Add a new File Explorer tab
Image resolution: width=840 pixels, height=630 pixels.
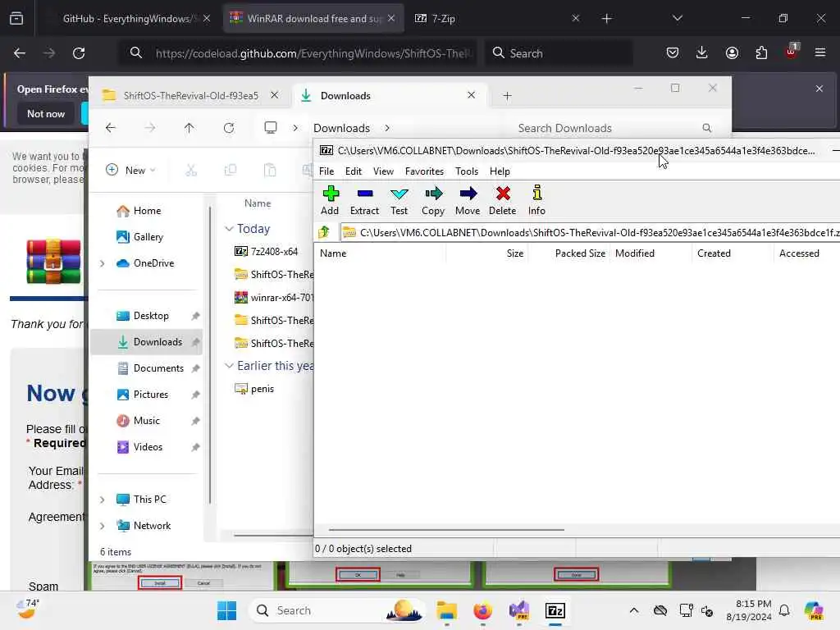click(x=507, y=96)
